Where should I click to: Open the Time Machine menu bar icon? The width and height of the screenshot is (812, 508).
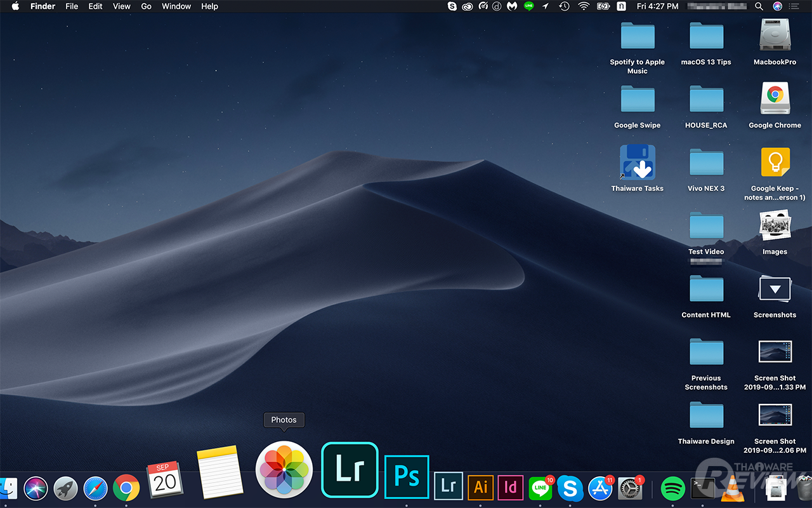tap(564, 6)
